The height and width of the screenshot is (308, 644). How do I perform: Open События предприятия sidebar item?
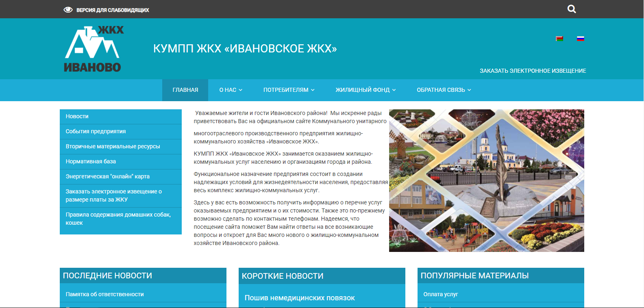point(96,131)
